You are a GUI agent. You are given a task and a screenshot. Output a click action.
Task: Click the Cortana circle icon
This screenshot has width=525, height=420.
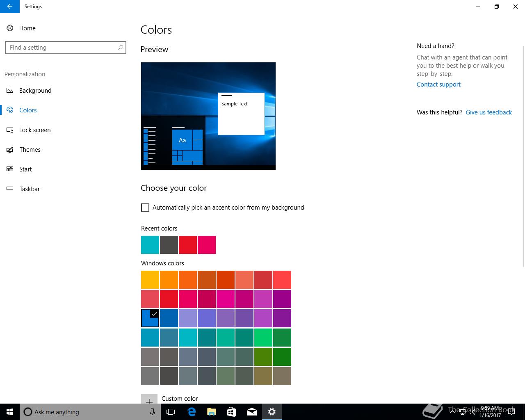[27, 412]
